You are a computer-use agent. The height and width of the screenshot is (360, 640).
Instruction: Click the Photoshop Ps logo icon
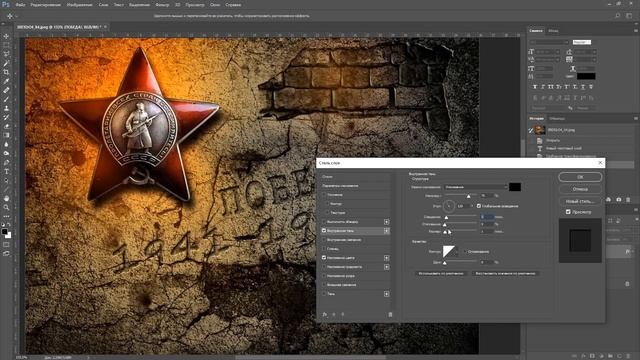6,4
